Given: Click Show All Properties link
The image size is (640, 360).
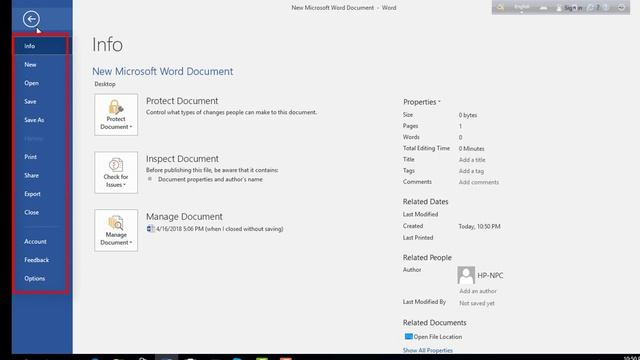Looking at the screenshot, I should click(x=428, y=350).
